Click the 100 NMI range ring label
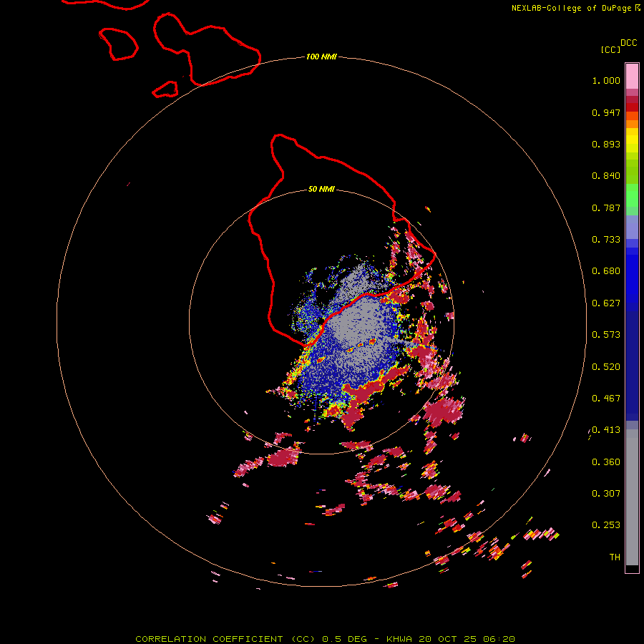 click(321, 57)
